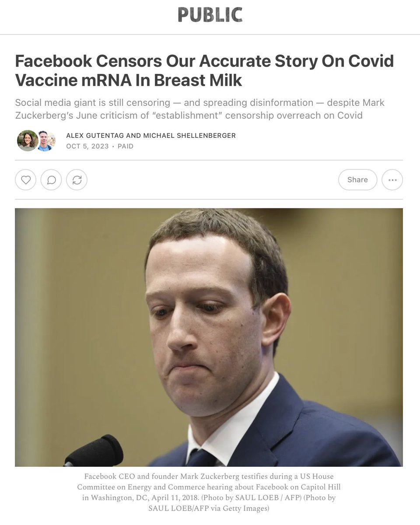Go to the PUBLIC publication home logo
Image resolution: width=420 pixels, height=525 pixels.
(210, 15)
